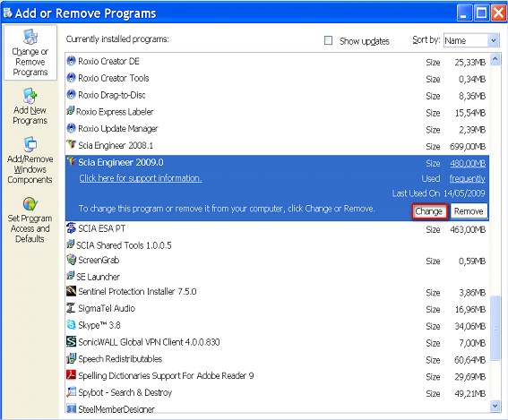
Task: Select the Skype 3.8 icon
Action: pos(71,324)
